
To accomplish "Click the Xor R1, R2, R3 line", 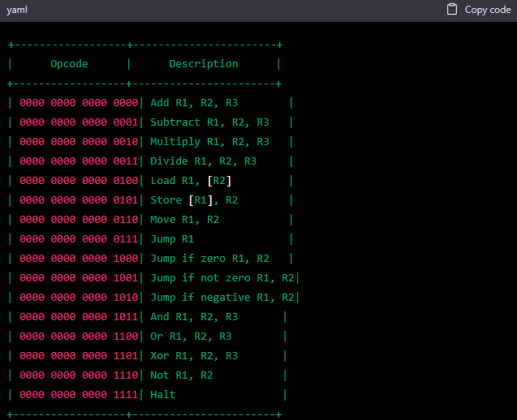I will click(194, 356).
